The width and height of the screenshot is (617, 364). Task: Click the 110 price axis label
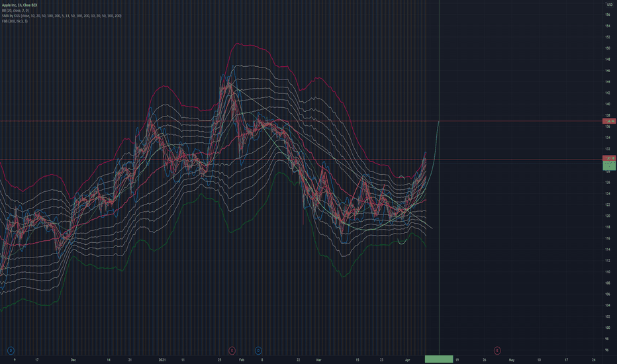pyautogui.click(x=608, y=271)
